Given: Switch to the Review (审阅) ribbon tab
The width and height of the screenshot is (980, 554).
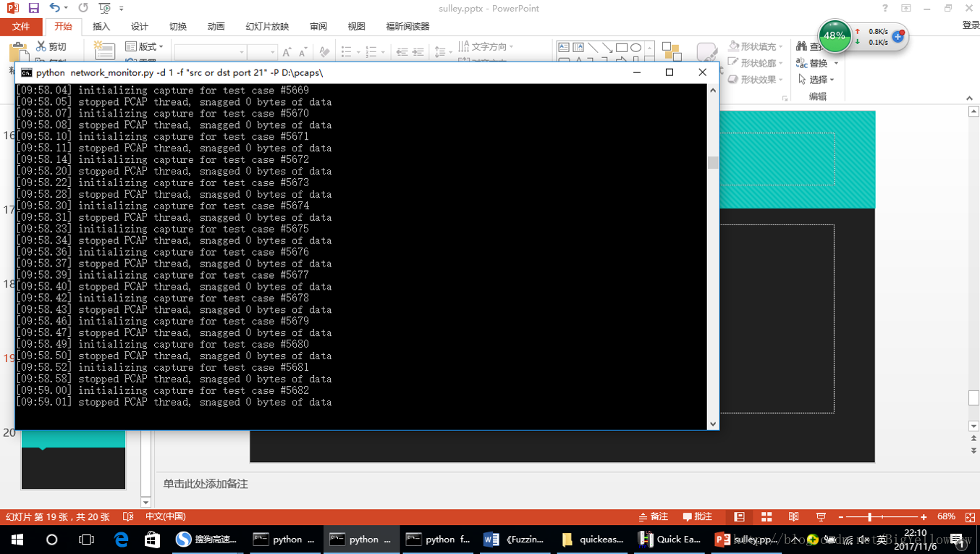Looking at the screenshot, I should pos(318,26).
